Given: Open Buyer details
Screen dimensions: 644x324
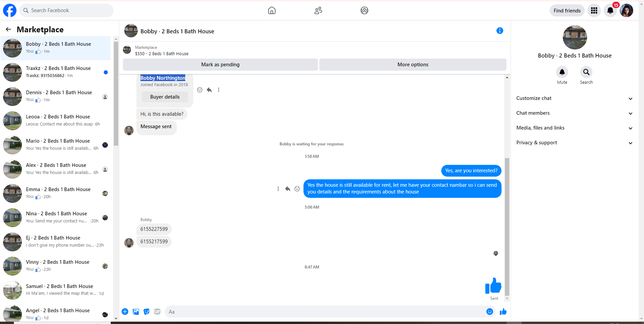Looking at the screenshot, I should pos(165,97).
